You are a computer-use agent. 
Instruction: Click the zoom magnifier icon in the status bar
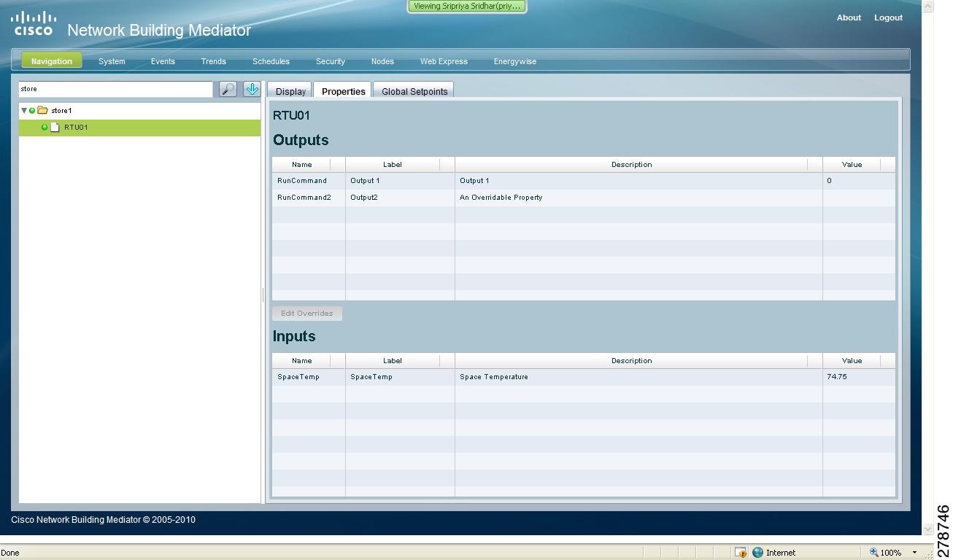(875, 552)
